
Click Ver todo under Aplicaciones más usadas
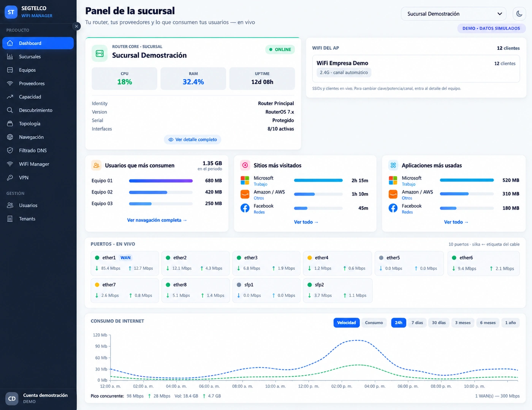pos(456,222)
